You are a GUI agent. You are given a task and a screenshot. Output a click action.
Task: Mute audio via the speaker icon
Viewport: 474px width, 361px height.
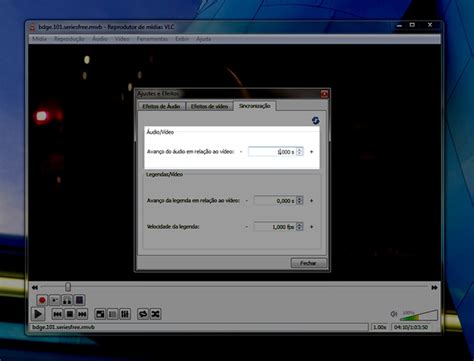point(394,314)
